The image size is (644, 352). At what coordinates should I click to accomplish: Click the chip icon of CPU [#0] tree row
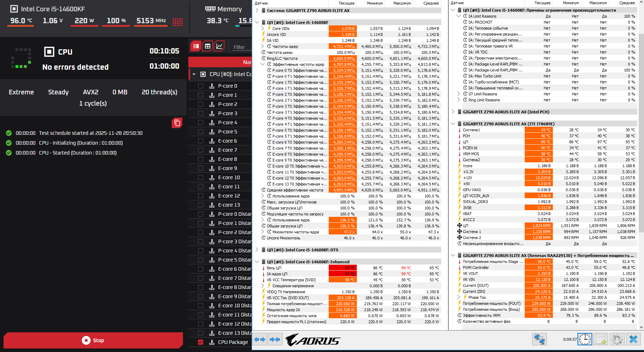click(203, 74)
